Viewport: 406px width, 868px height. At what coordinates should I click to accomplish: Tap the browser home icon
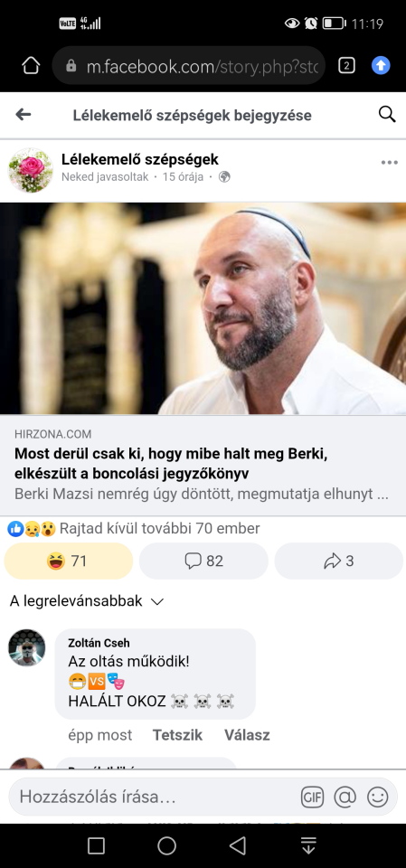(x=31, y=66)
